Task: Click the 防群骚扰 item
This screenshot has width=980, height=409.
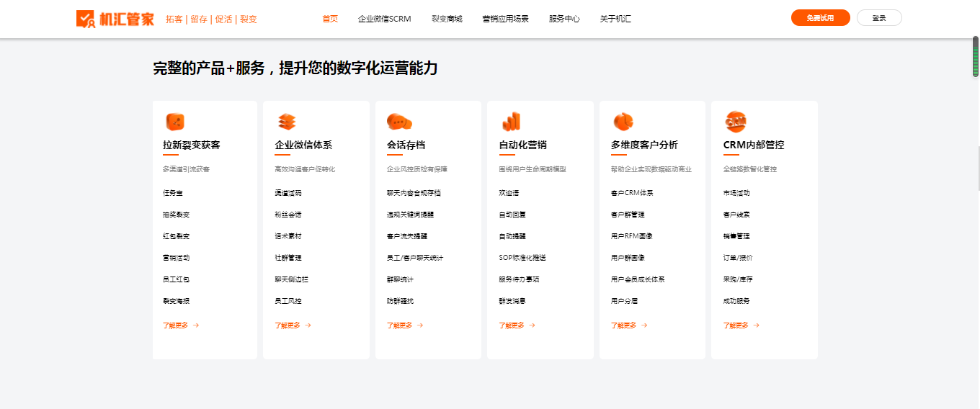Action: tap(401, 301)
